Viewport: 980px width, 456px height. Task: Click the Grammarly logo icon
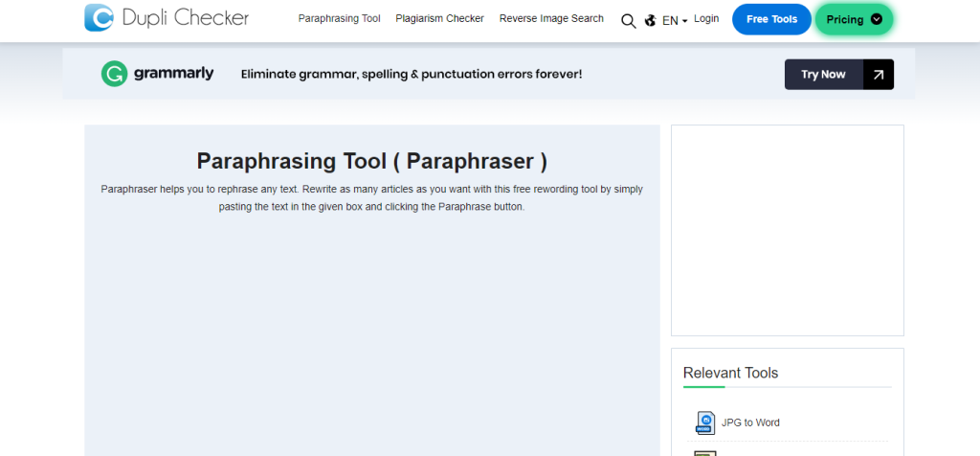(115, 74)
